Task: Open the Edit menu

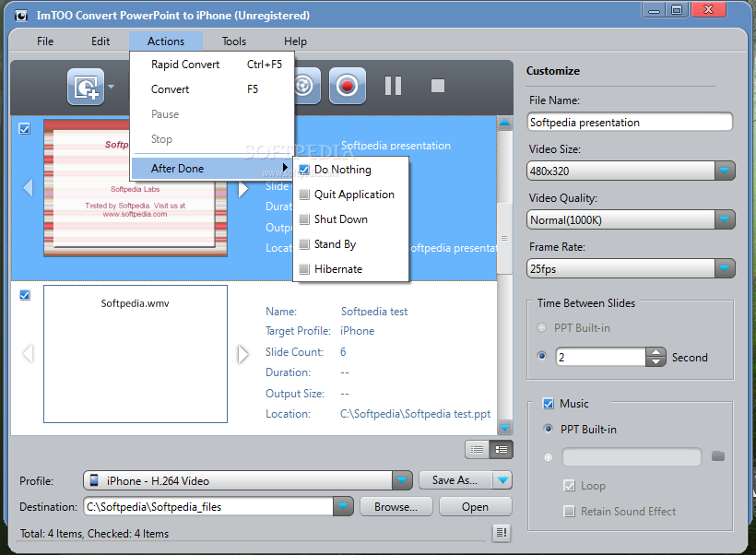Action: click(100, 41)
